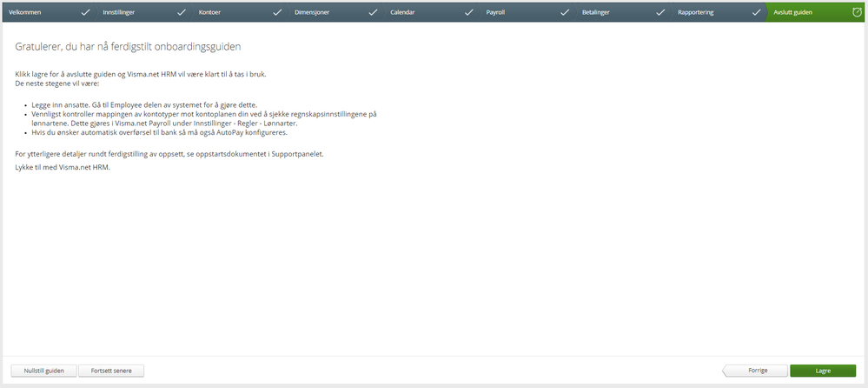868x388 pixels.
Task: Go to the Rapportering step
Action: click(x=719, y=12)
